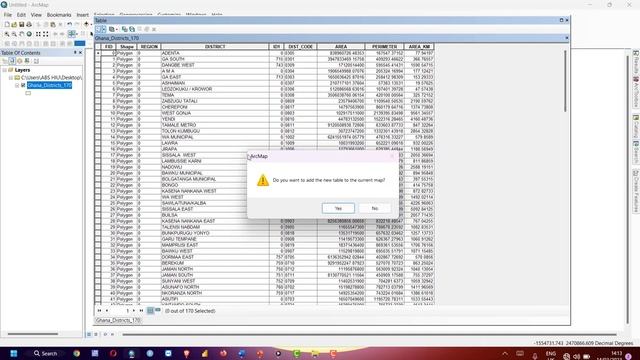
Task: Click the Print icon in toolbar
Action: click(x=29, y=24)
